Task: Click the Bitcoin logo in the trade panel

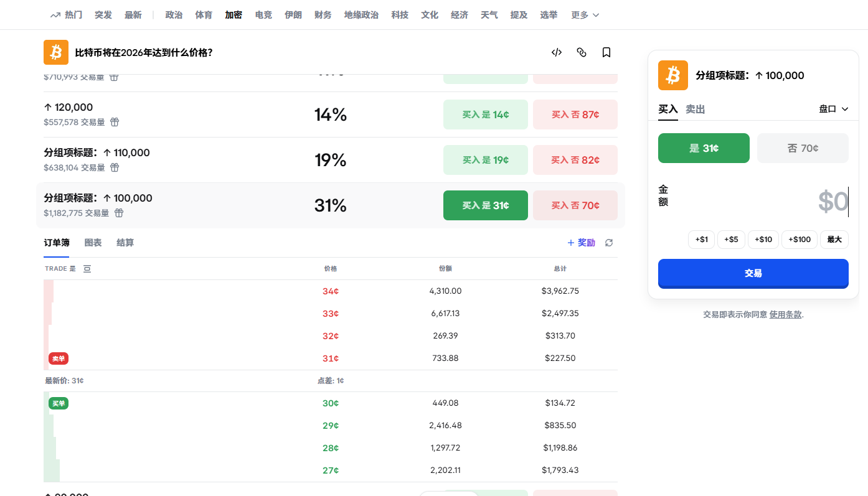Action: click(x=673, y=75)
